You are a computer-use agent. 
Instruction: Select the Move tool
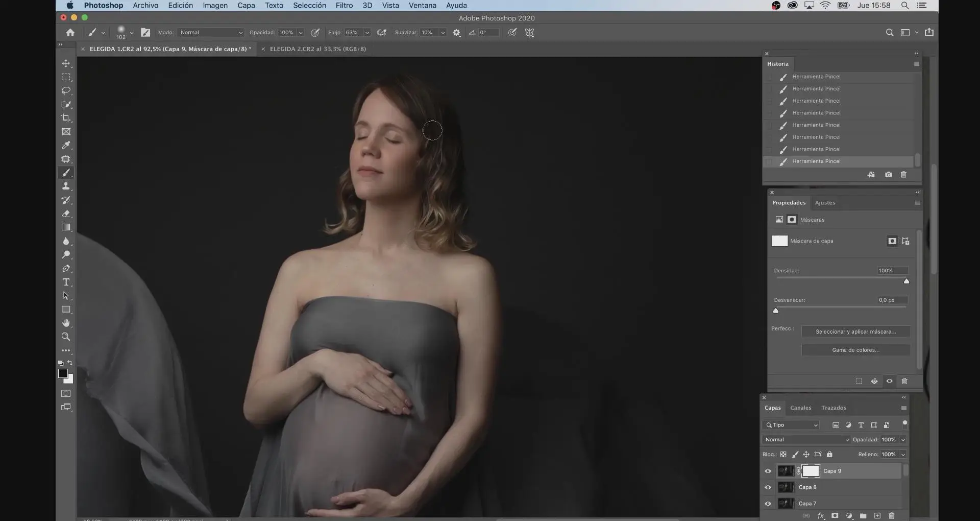[66, 63]
